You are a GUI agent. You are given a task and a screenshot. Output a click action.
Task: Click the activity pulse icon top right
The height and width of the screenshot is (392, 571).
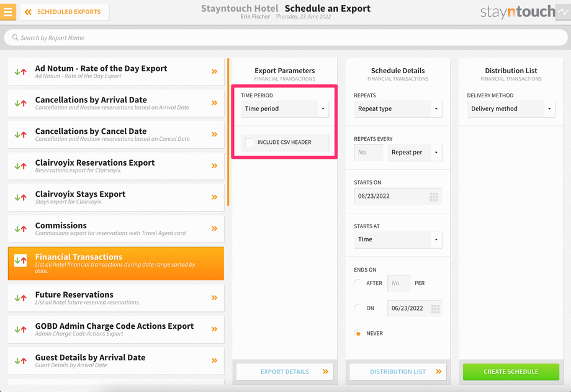pos(563,12)
